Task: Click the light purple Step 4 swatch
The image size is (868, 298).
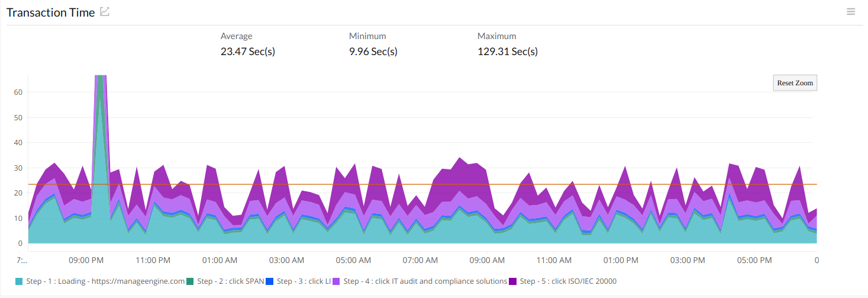Action: click(337, 281)
